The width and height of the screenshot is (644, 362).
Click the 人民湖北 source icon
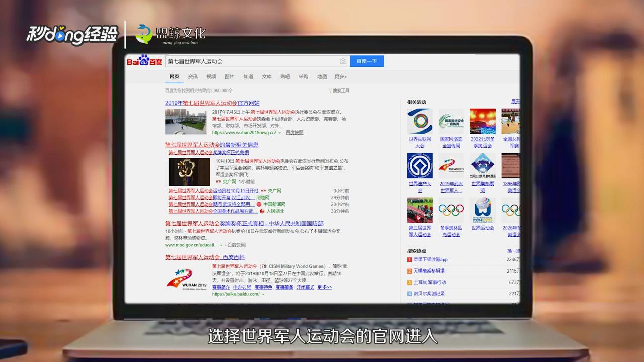(262, 211)
